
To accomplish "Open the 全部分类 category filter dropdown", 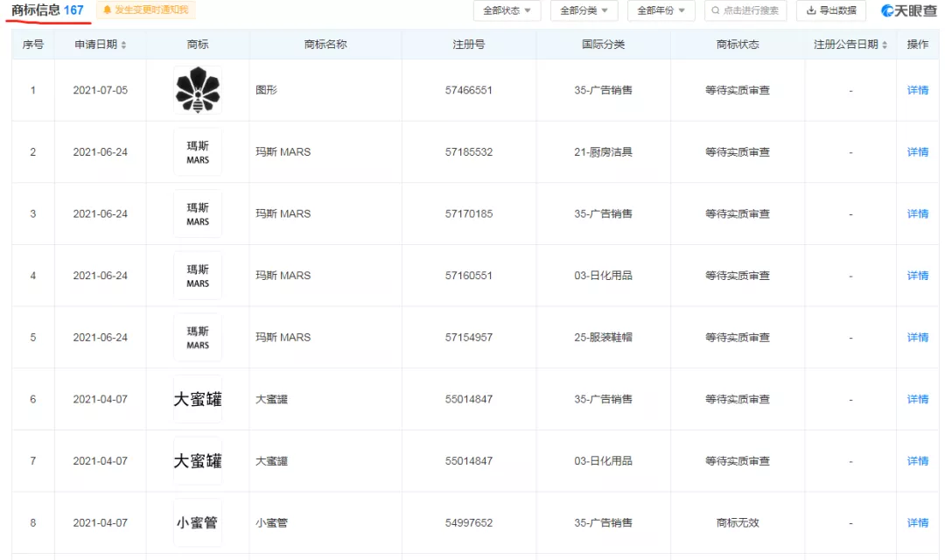I will (584, 10).
